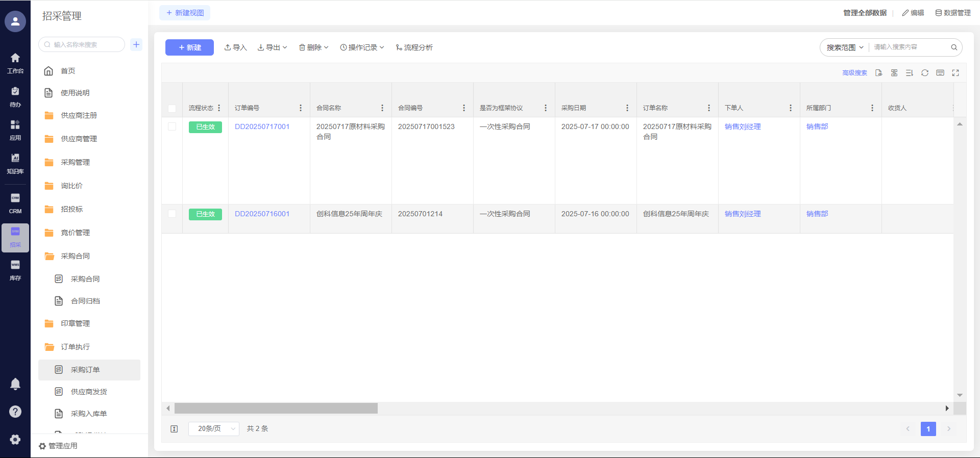Viewport: 980px width, 458px height.
Task: Click the horizontal scrollbar thumb under the table
Action: tap(276, 409)
